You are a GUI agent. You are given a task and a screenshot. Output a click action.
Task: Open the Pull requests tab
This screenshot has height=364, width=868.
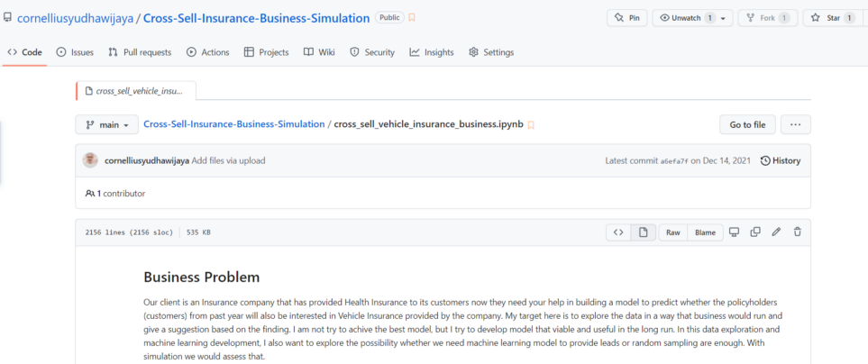pyautogui.click(x=140, y=52)
